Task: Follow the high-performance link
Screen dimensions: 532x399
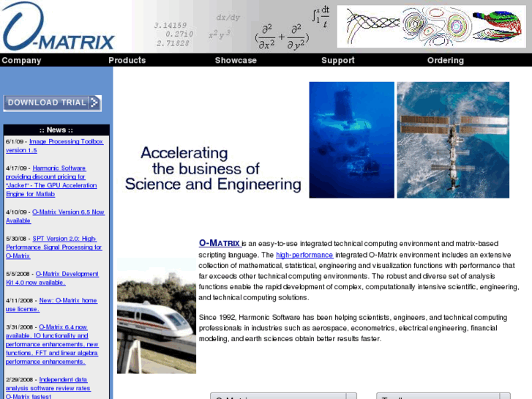Action: pyautogui.click(x=304, y=255)
